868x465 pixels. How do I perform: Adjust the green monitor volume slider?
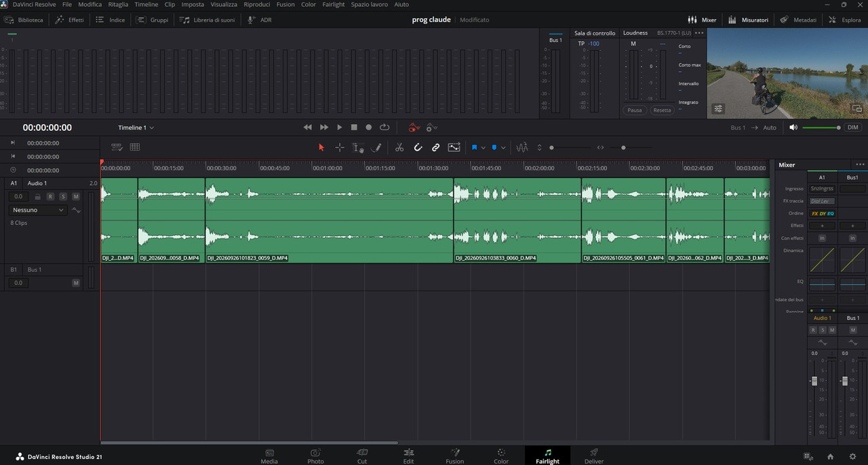[822, 127]
